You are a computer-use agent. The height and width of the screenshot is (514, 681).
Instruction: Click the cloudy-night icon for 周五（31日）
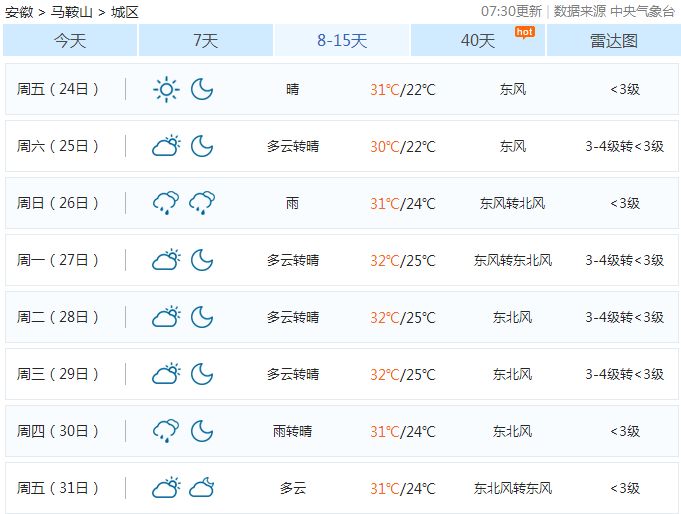pos(202,487)
